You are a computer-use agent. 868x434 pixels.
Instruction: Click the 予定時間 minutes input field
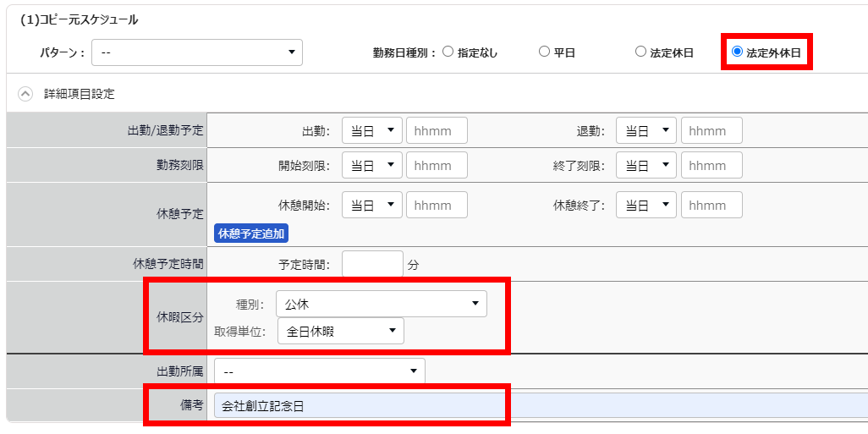click(x=372, y=264)
